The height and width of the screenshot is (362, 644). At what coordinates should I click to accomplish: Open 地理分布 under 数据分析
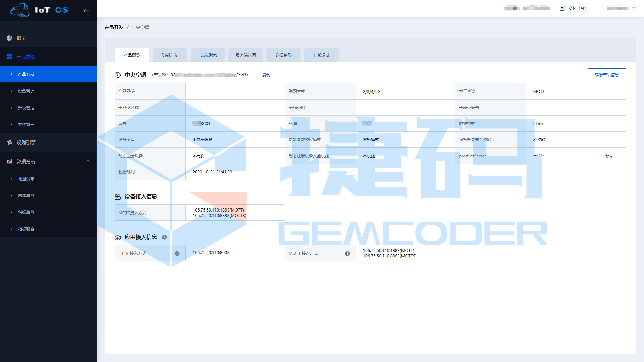click(x=26, y=179)
